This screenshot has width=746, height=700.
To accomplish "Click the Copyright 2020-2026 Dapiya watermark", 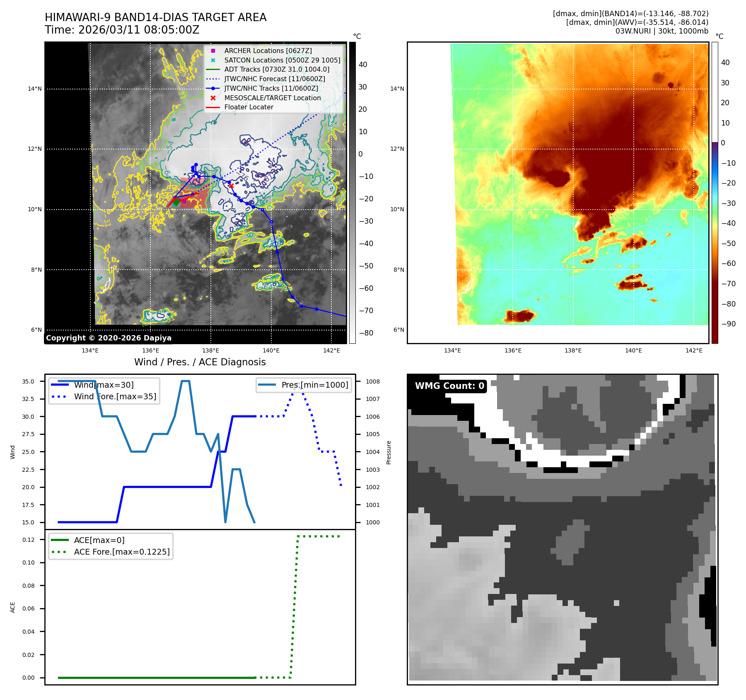I will pyautogui.click(x=109, y=338).
